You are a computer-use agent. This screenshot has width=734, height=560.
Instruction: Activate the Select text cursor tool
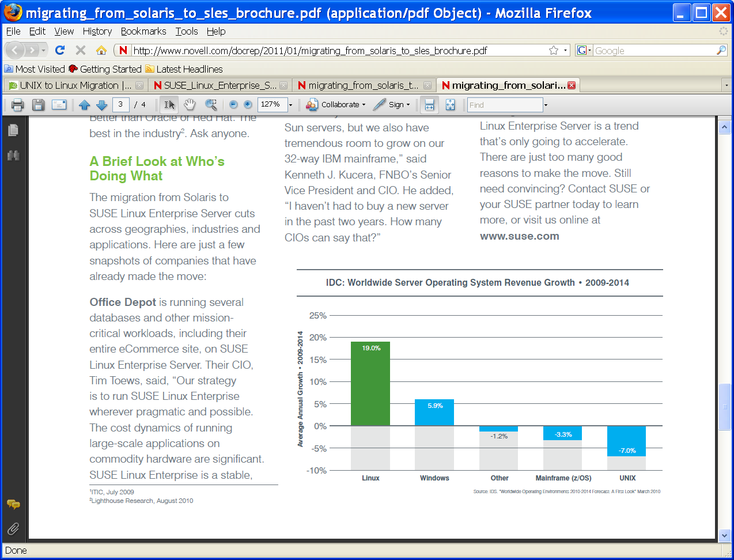[x=169, y=104]
